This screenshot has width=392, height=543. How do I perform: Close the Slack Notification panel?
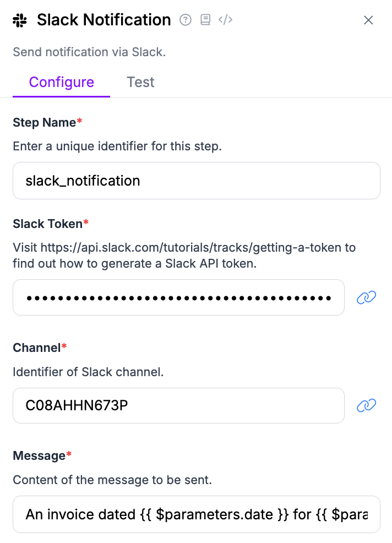368,20
